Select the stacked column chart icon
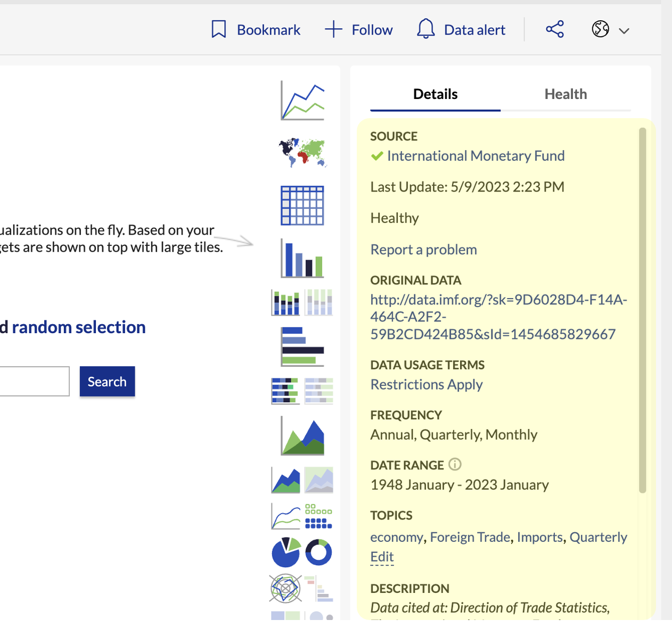Screen dimensions: 672x628 tap(286, 302)
